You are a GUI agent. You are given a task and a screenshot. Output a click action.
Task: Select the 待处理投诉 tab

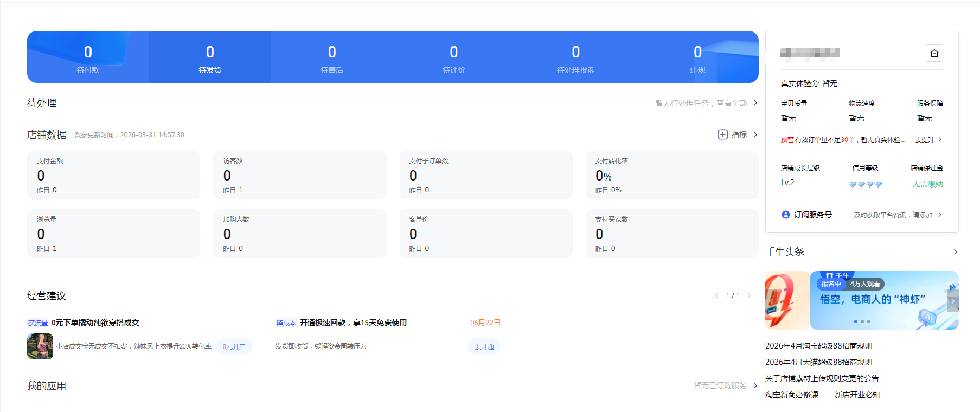[x=576, y=57]
